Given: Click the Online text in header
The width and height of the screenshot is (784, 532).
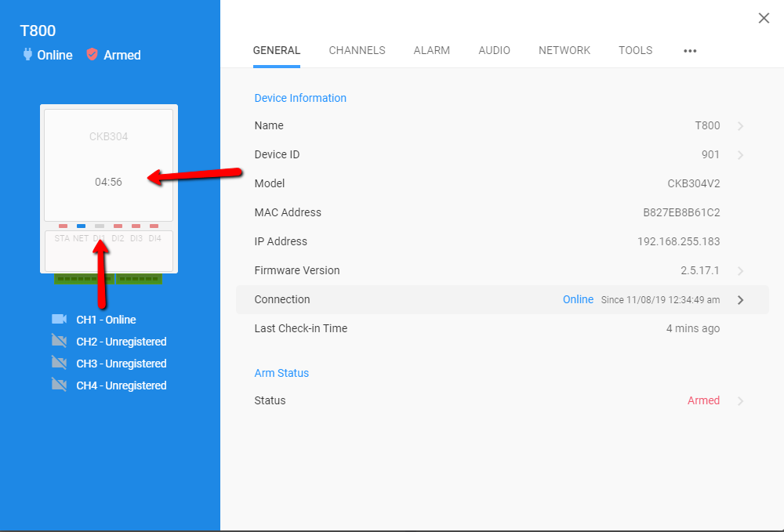Looking at the screenshot, I should (55, 55).
